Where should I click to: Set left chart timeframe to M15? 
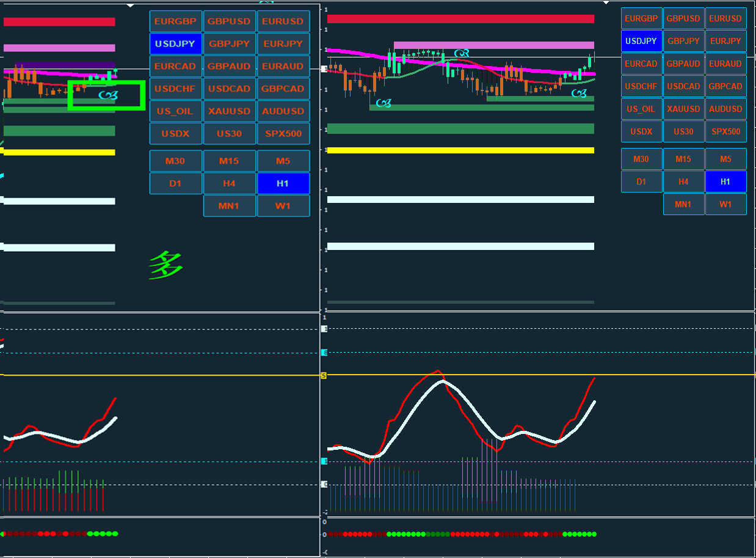point(229,161)
